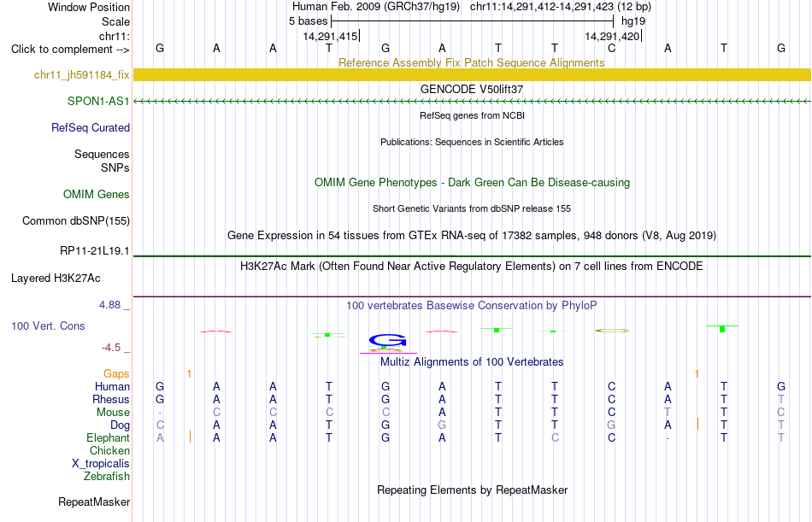Open the SPON1-AS1 gene label

pyautogui.click(x=98, y=101)
